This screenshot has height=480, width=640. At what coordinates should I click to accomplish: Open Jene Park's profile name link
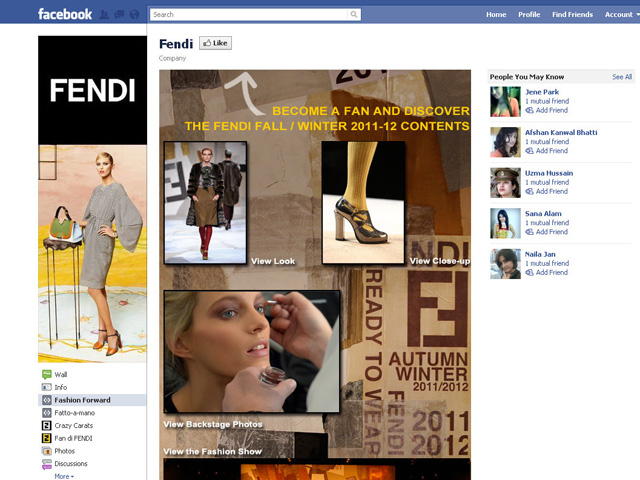point(542,92)
